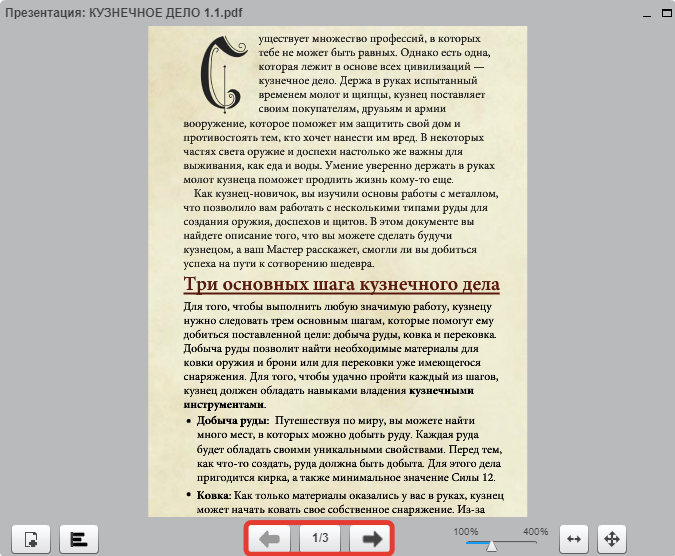
Task: Maximize the presentation window
Action: point(666,13)
